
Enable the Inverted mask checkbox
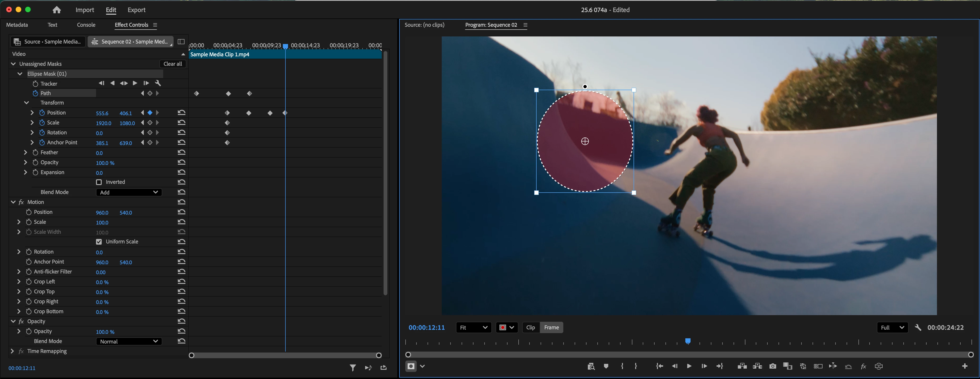pos(99,182)
